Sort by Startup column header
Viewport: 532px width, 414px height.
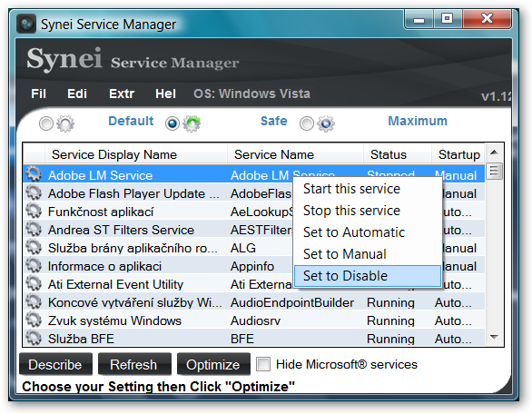(x=458, y=154)
